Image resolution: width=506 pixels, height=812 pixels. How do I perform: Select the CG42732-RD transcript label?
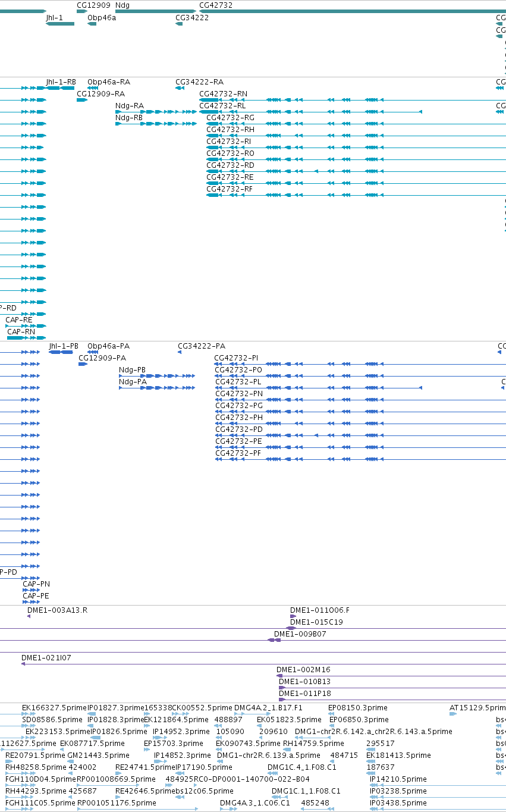pos(231,165)
